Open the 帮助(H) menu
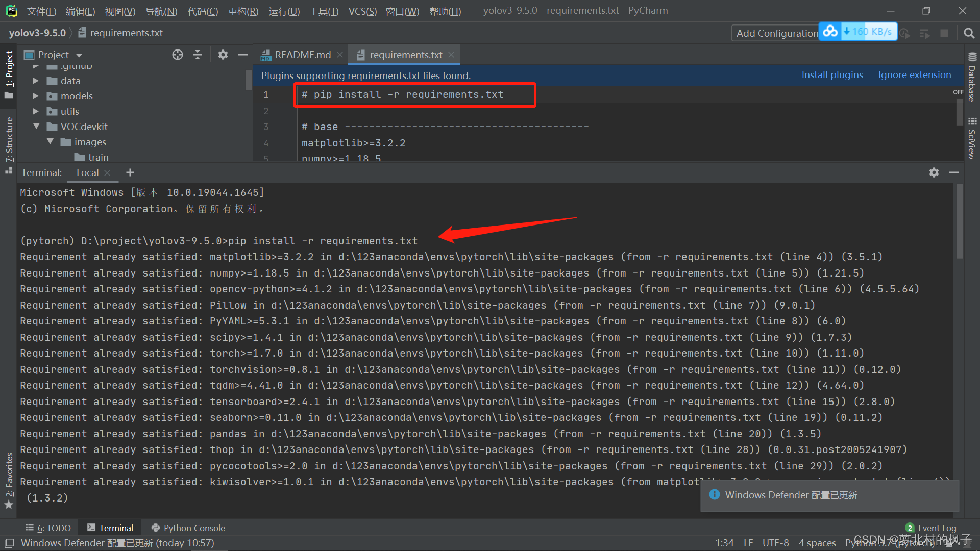 click(445, 11)
